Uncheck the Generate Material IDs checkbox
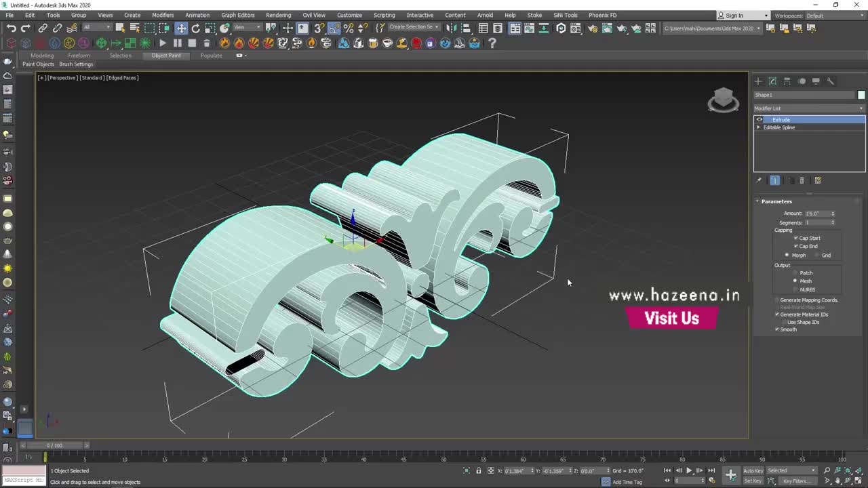 point(777,314)
